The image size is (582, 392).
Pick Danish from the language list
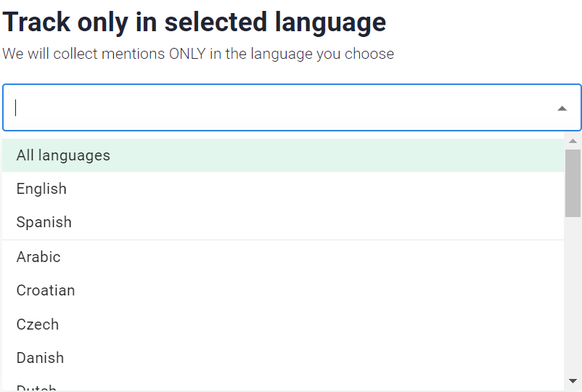pos(41,358)
